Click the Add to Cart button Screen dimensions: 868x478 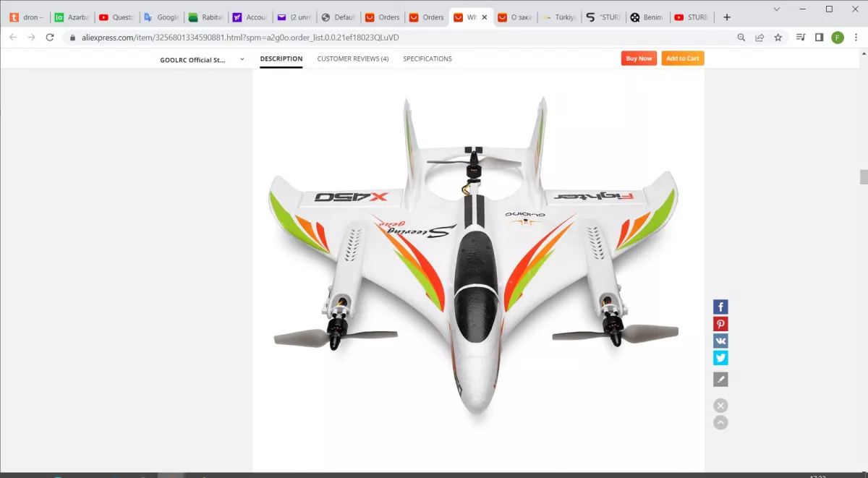tap(682, 59)
